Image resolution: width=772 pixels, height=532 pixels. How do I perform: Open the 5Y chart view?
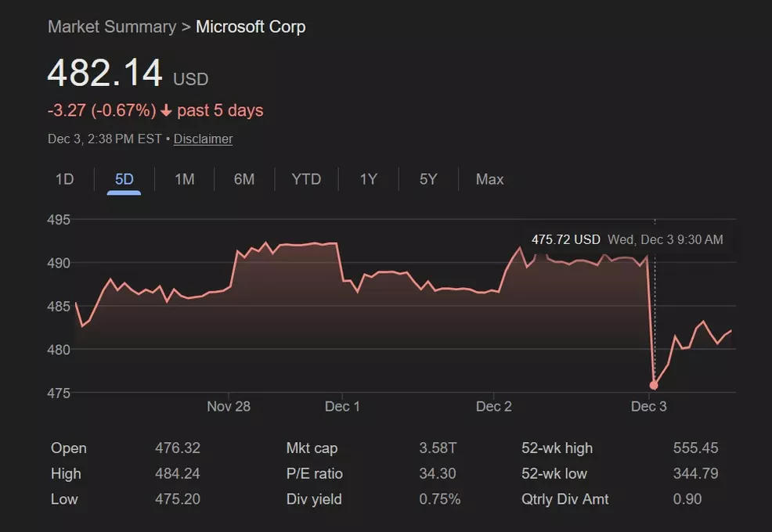[427, 179]
